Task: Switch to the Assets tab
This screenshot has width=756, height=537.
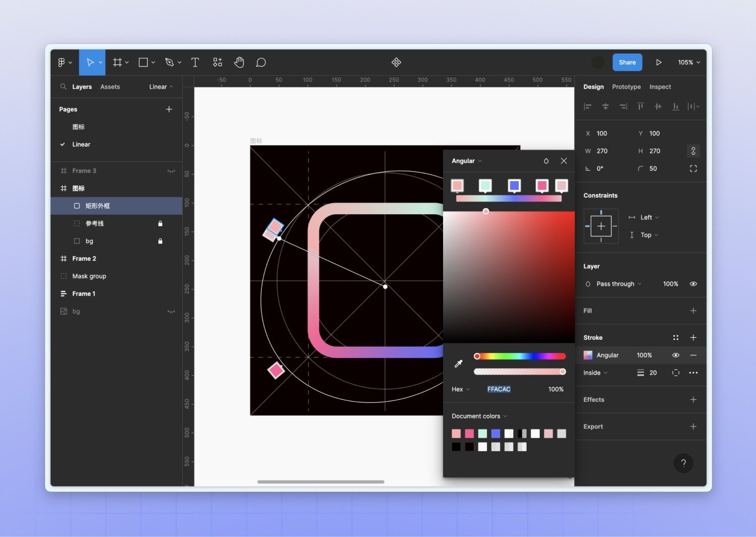Action: [110, 87]
